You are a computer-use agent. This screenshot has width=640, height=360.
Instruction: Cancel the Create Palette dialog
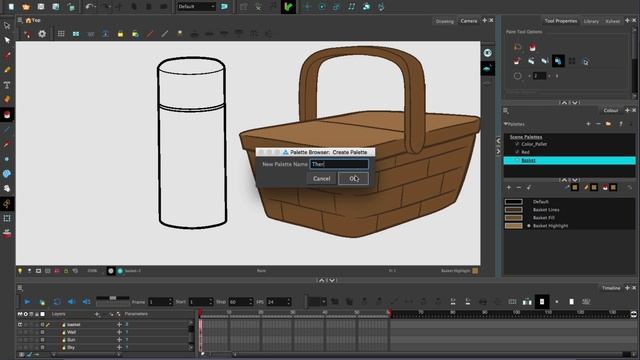click(x=322, y=178)
